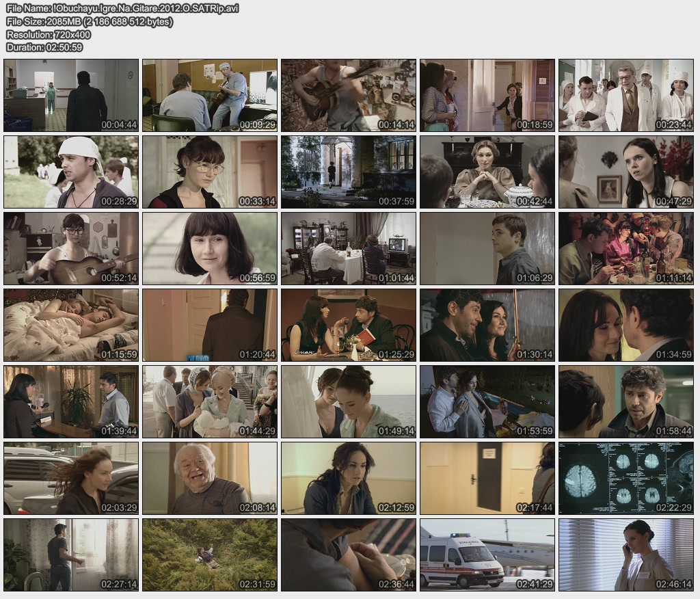Select the thumbnail marked 02:12:59
Image resolution: width=700 pixels, height=599 pixels.
[x=349, y=479]
